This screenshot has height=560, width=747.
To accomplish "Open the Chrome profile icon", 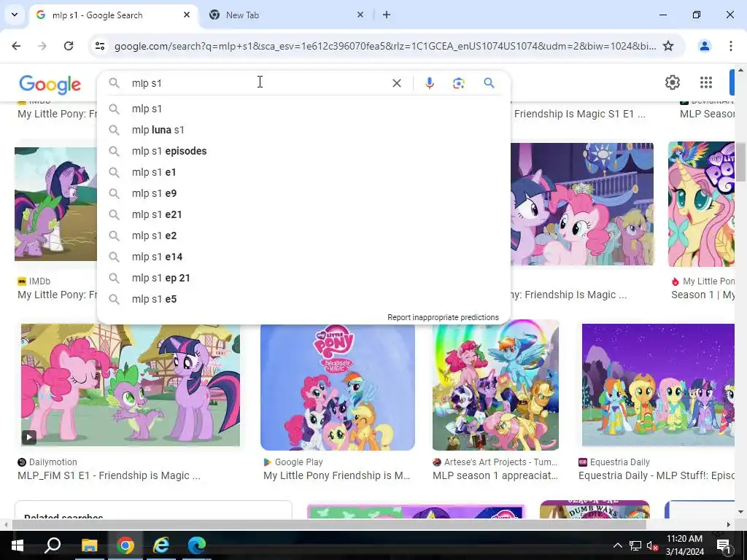I will pyautogui.click(x=705, y=46).
